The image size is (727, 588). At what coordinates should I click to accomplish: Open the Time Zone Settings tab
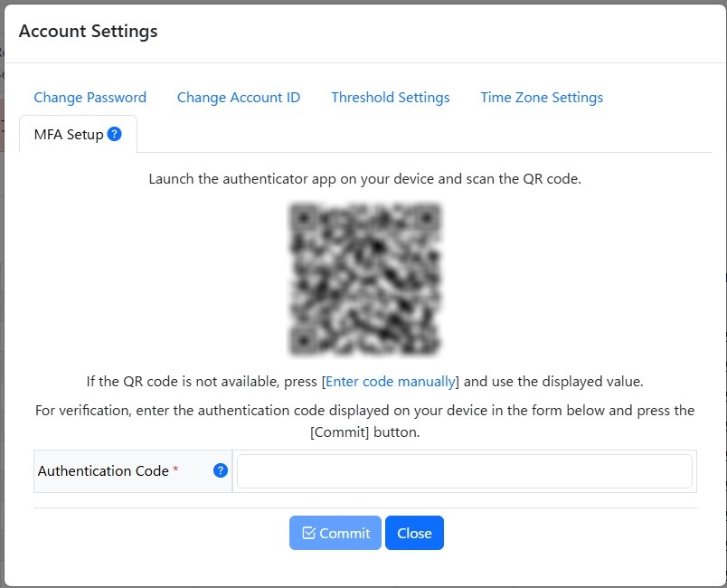click(541, 97)
